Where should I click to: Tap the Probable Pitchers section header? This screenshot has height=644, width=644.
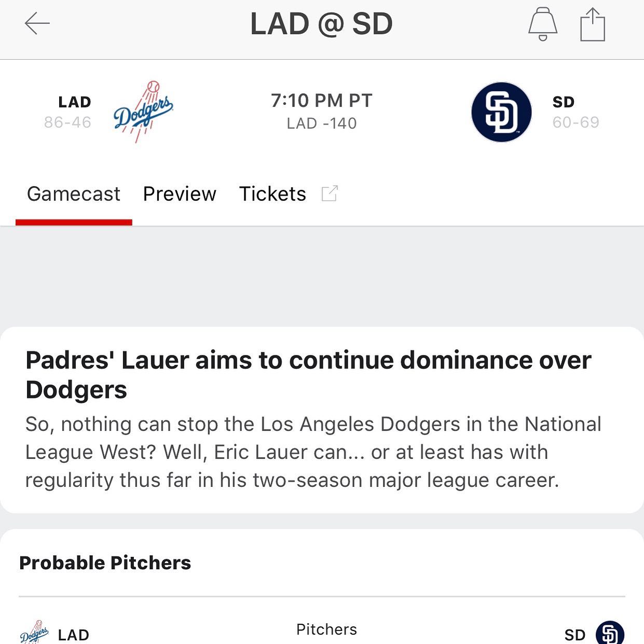[x=105, y=563]
